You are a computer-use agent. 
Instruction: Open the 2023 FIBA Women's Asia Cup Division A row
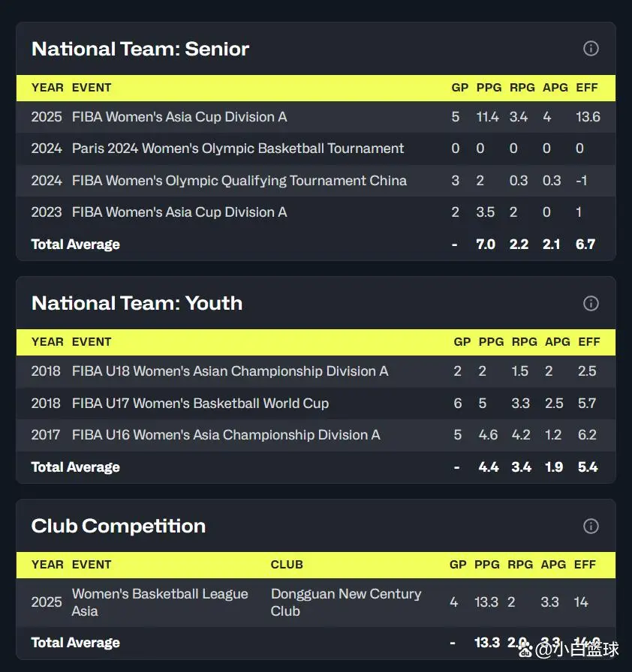pos(179,212)
